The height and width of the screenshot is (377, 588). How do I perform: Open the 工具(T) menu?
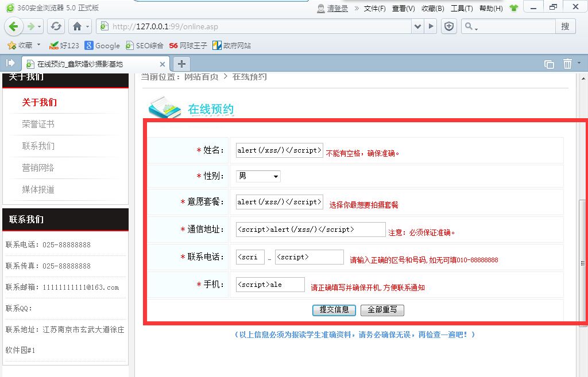(462, 8)
